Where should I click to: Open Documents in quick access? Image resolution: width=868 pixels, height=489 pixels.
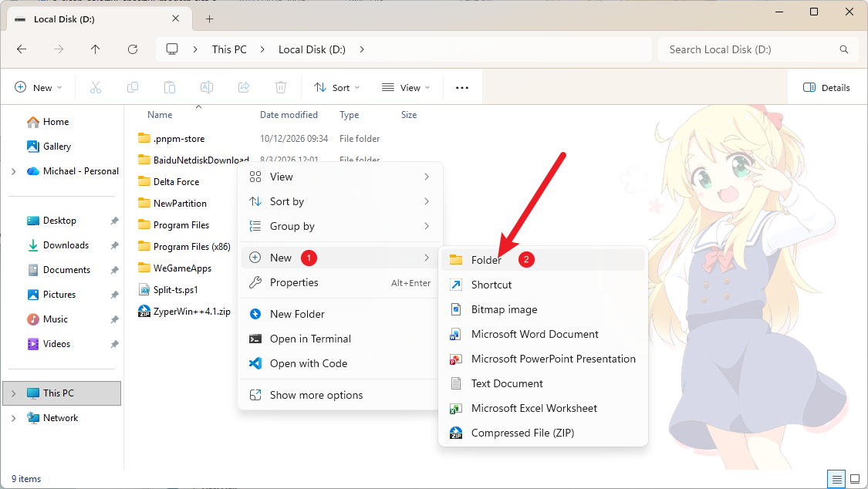62,270
